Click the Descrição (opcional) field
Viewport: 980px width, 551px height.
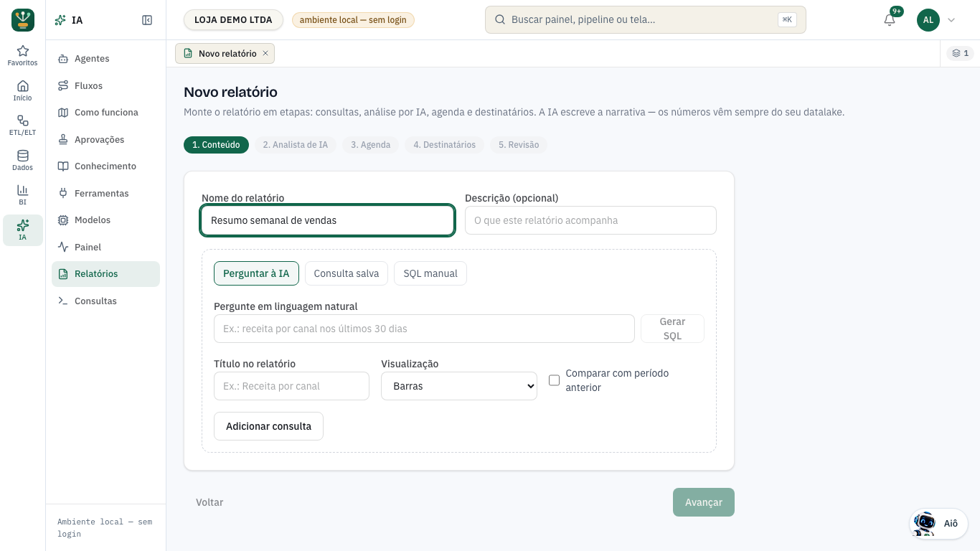tap(590, 220)
